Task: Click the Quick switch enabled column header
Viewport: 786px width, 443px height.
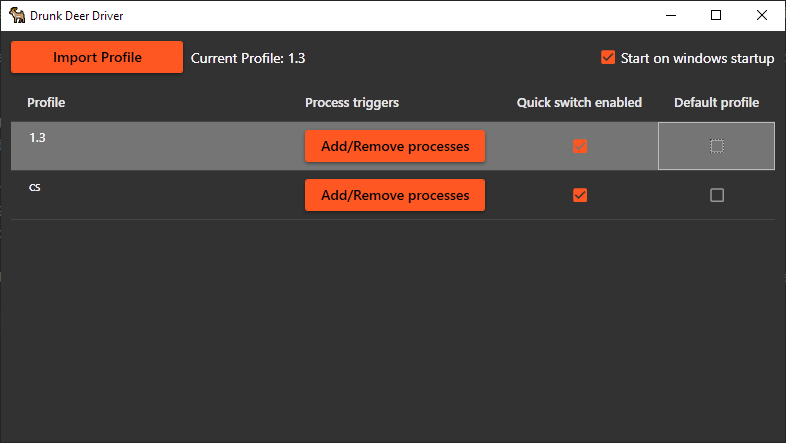Action: (579, 103)
